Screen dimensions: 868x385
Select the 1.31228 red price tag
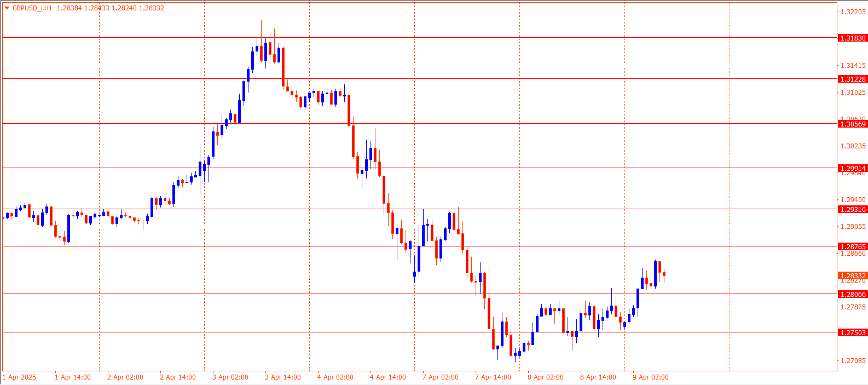(x=853, y=79)
